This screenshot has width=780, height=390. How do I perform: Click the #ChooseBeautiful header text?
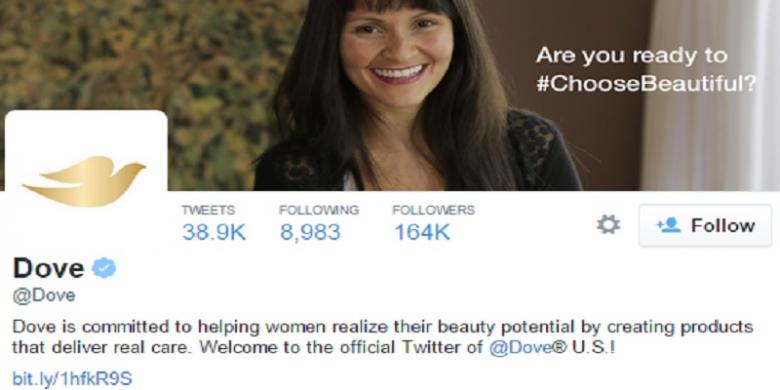pyautogui.click(x=647, y=83)
